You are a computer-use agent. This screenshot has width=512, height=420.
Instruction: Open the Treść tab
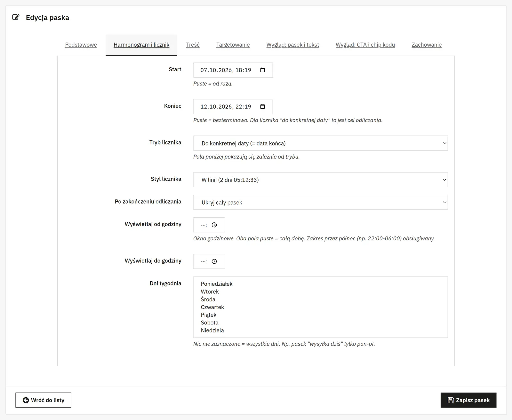click(x=193, y=45)
